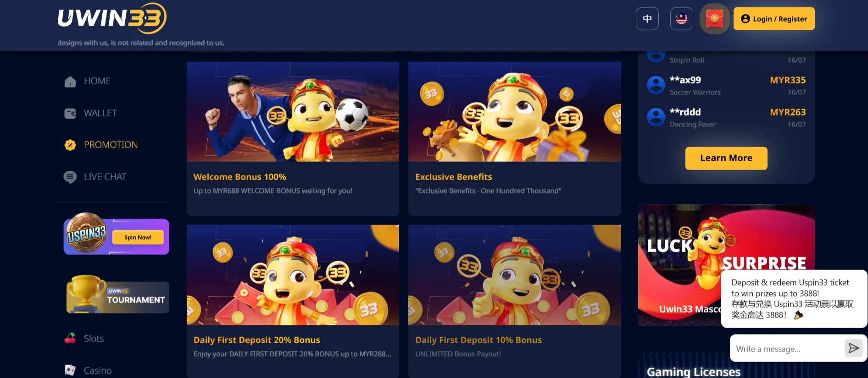Open LIVE CHAT speech bubble icon
The image size is (868, 378).
tap(70, 177)
